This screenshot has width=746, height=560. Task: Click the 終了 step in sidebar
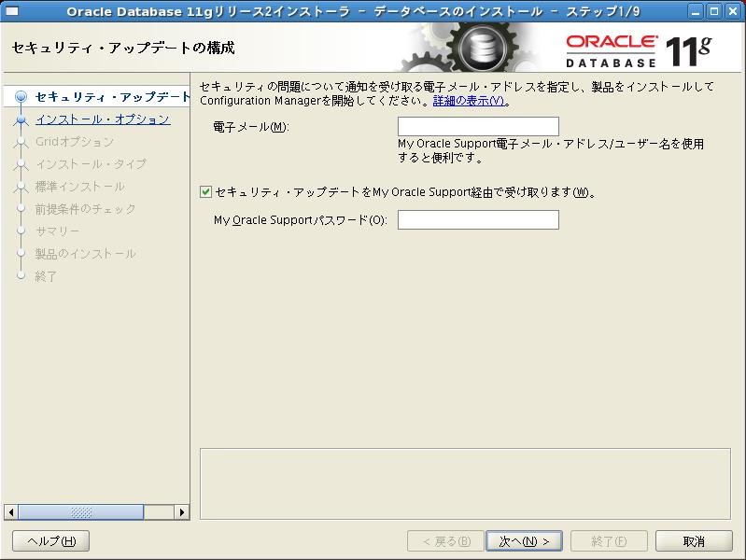pyautogui.click(x=46, y=276)
